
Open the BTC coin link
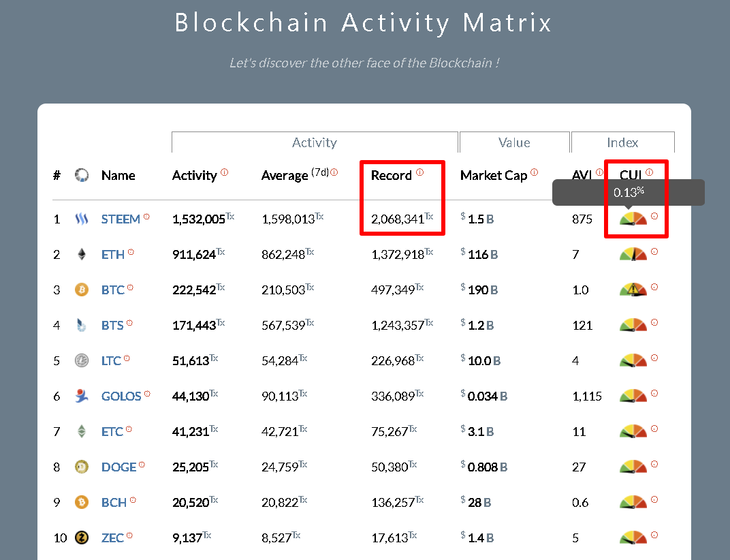pos(112,290)
